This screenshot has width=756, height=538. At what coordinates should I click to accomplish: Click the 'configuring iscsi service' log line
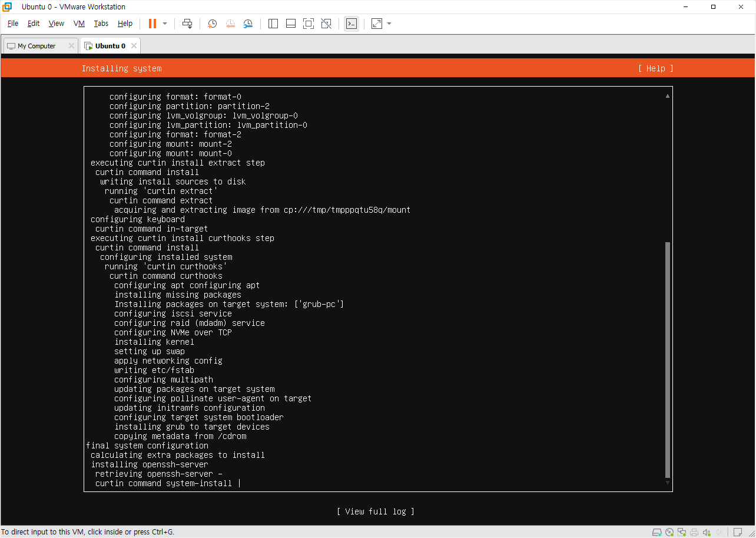(173, 313)
